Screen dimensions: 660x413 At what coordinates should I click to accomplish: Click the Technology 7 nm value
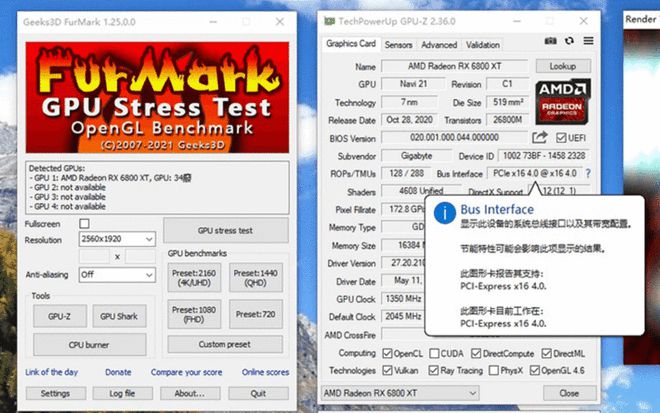coord(410,102)
